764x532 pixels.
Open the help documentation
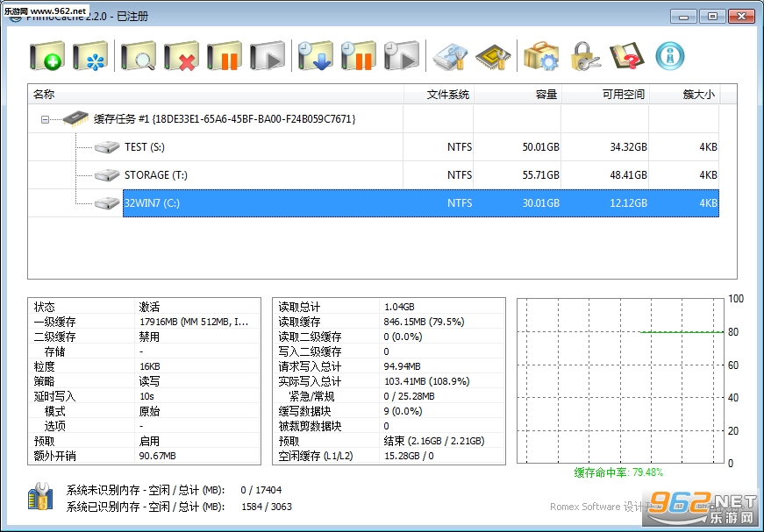point(627,54)
